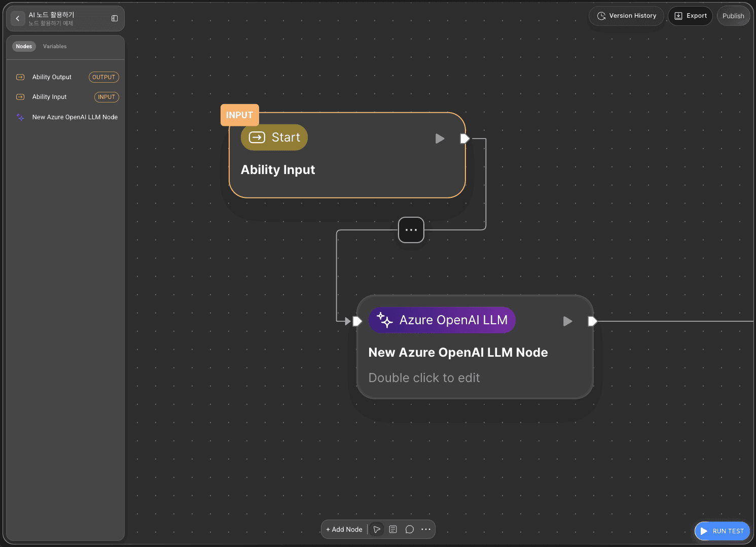Click the Double click to edit text

pos(424,378)
